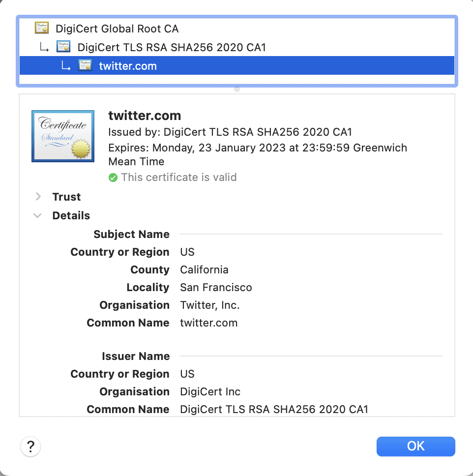The image size is (473, 476).
Task: Click the green valid checkmark icon
Action: tap(113, 178)
